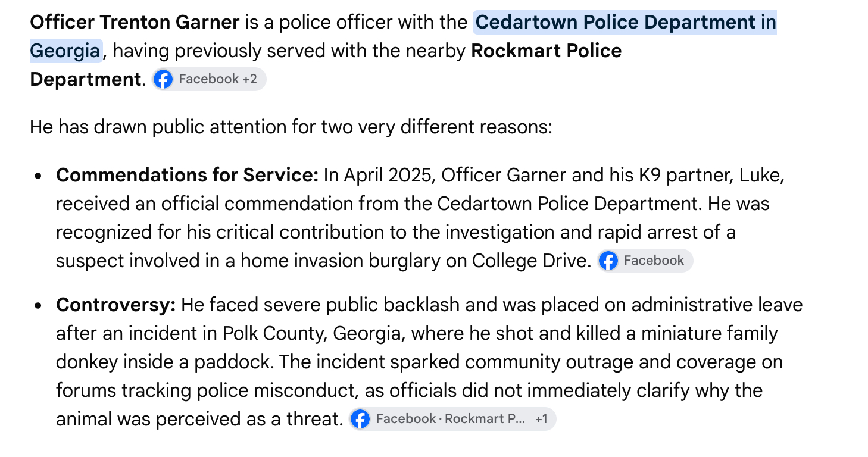Viewport: 868px width, 457px height.
Task: Click the 'Facebook' label after College Drive
Action: (654, 261)
